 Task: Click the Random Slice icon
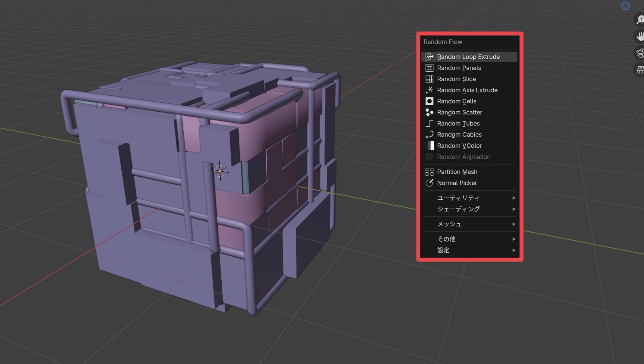(429, 79)
